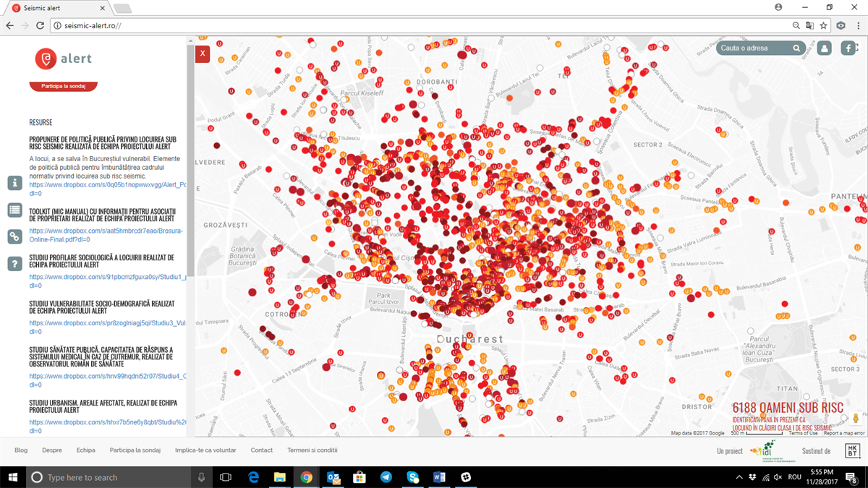
Task: Open the links resources sidebar icon
Action: [14, 236]
